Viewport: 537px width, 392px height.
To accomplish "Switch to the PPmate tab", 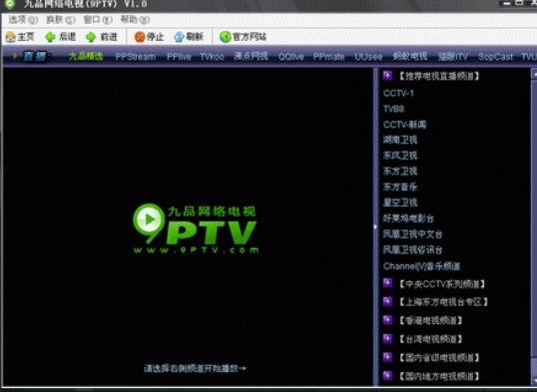I will [328, 57].
